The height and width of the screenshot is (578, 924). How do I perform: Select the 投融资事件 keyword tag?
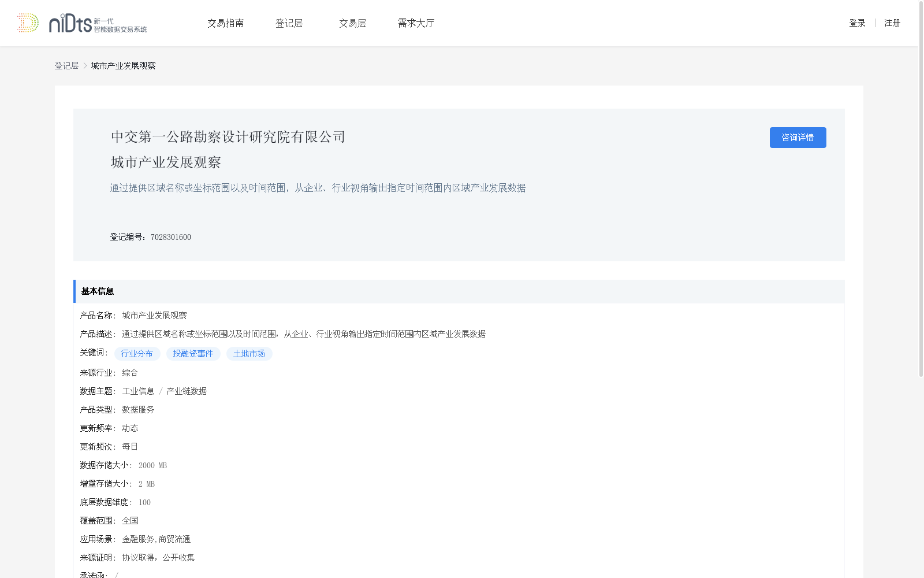coord(193,354)
